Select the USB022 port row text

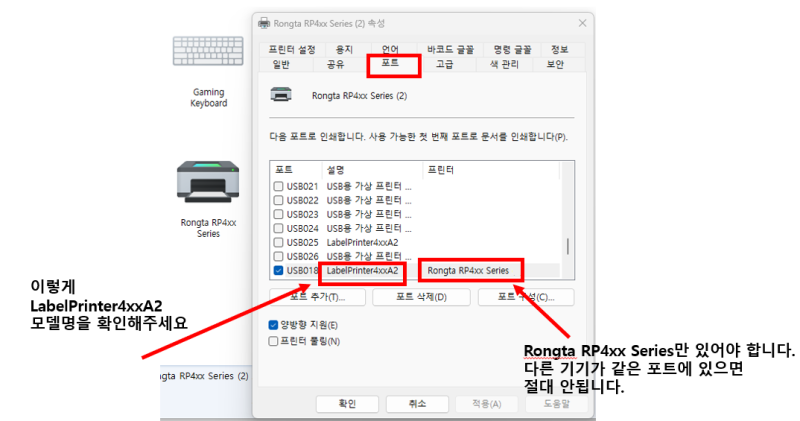[302, 200]
